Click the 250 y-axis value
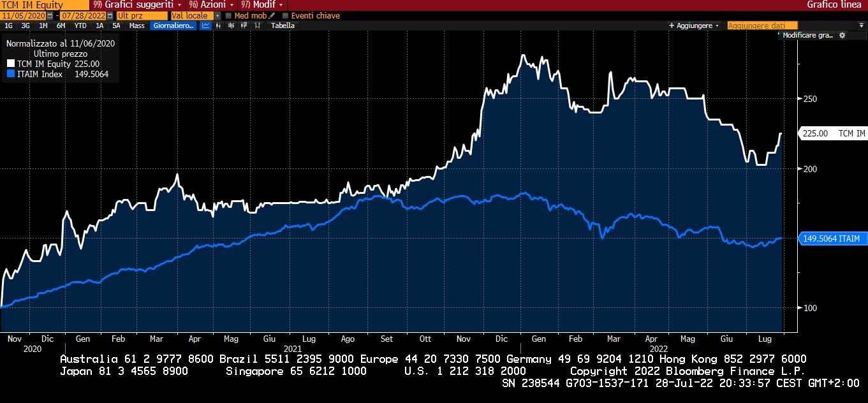Image resolution: width=868 pixels, height=403 pixels. pyautogui.click(x=810, y=99)
